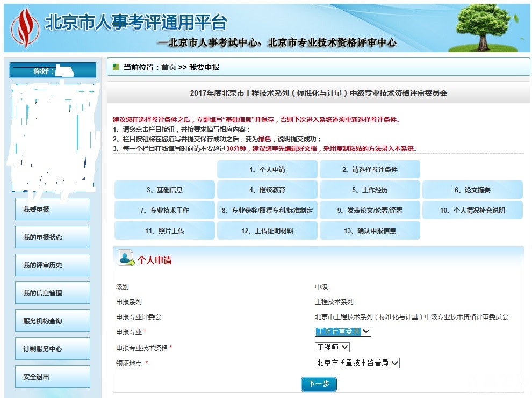
Task: Open 我的申报状态 in the sidebar
Action: click(x=53, y=237)
